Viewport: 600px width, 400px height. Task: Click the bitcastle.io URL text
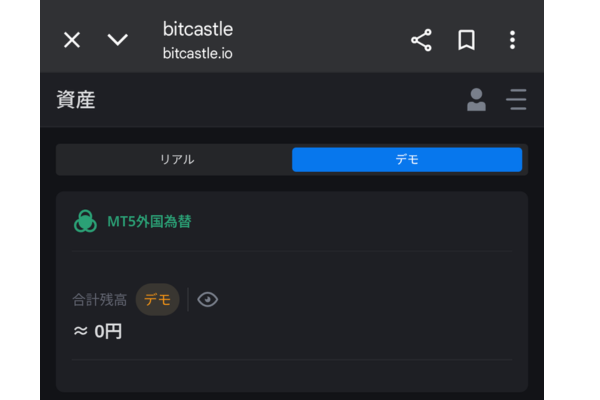point(197,54)
